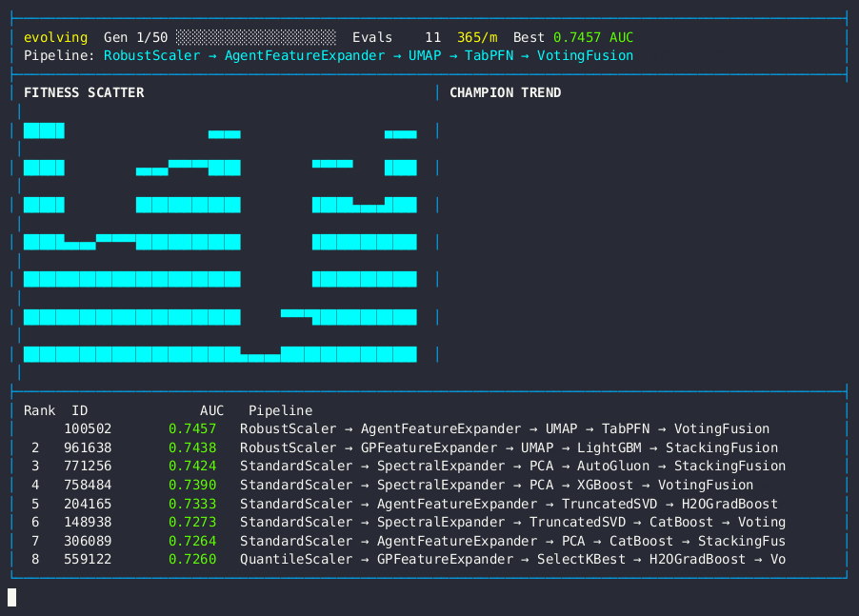This screenshot has width=859, height=616.
Task: Click AUC value 0.7424
Action: click(x=192, y=466)
